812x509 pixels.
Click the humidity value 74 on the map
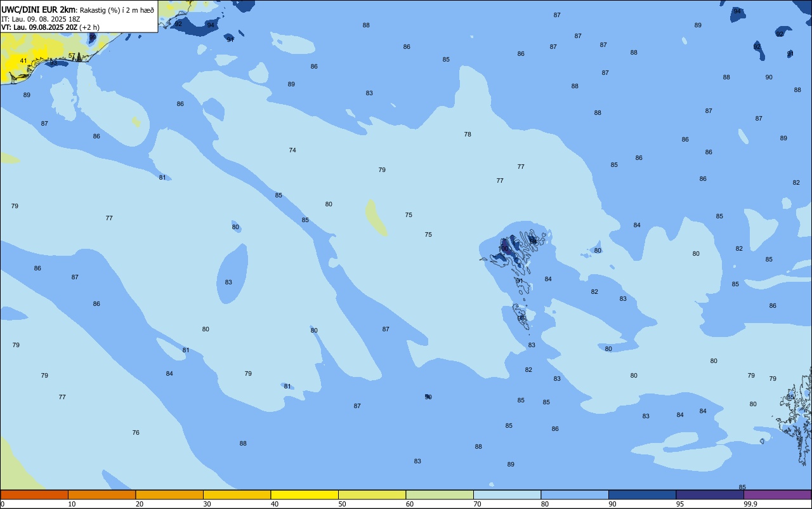point(292,150)
